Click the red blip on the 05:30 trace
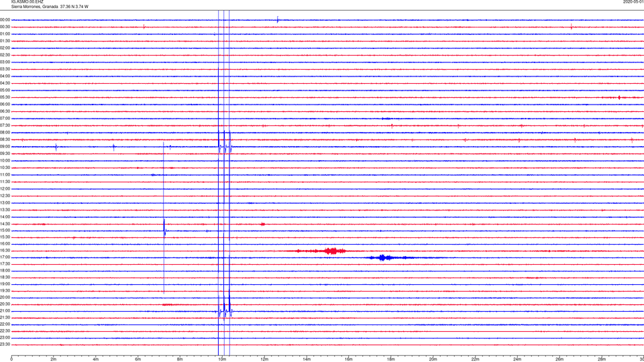 619,98
